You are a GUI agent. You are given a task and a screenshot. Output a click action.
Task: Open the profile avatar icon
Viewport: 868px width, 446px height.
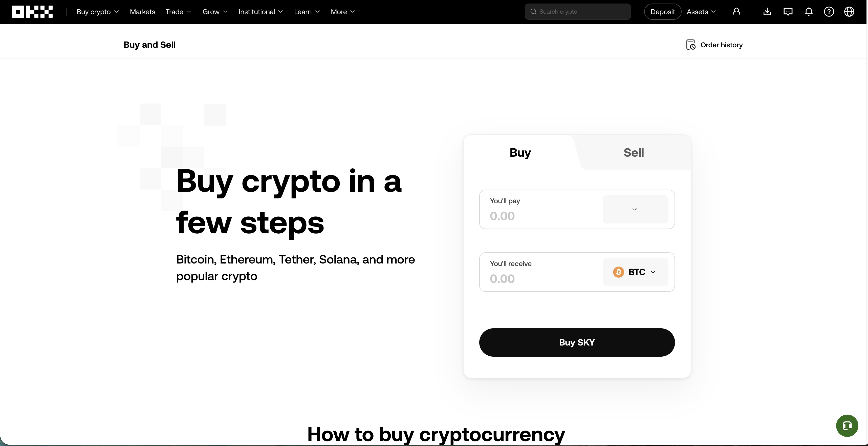[736, 11]
